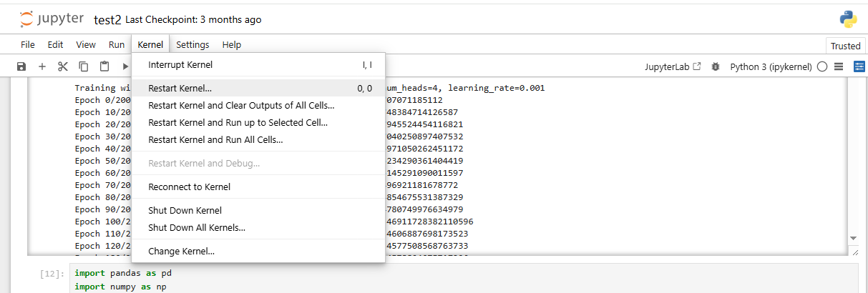Choose Change Kernel...
This screenshot has height=293, width=868.
(x=258, y=252)
